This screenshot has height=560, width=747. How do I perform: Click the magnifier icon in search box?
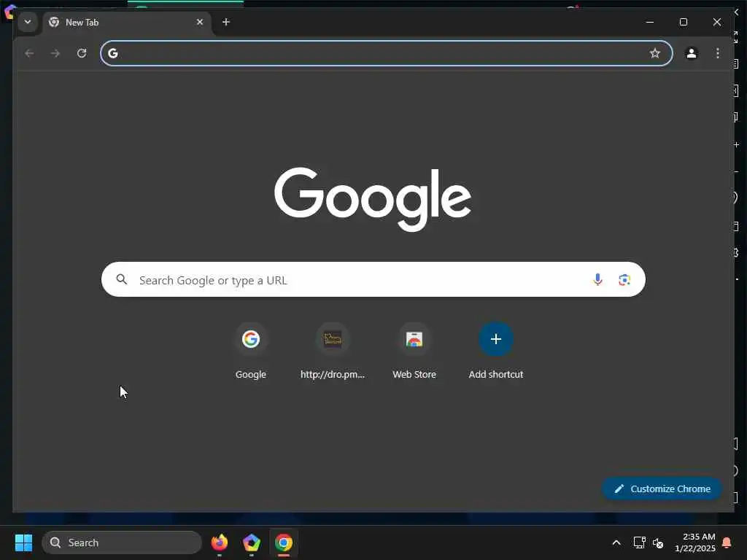122,279
